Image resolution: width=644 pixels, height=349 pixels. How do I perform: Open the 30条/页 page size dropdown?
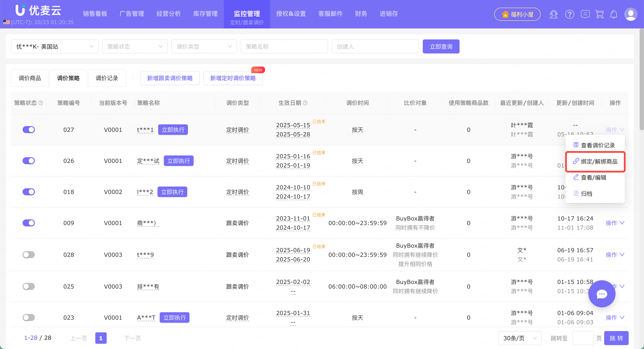pos(520,338)
